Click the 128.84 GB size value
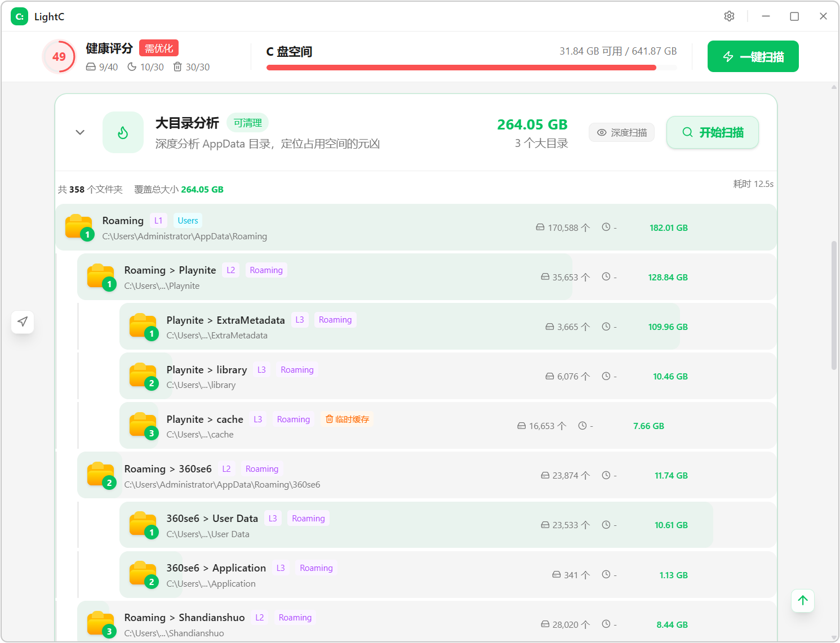The image size is (840, 643). pos(668,277)
